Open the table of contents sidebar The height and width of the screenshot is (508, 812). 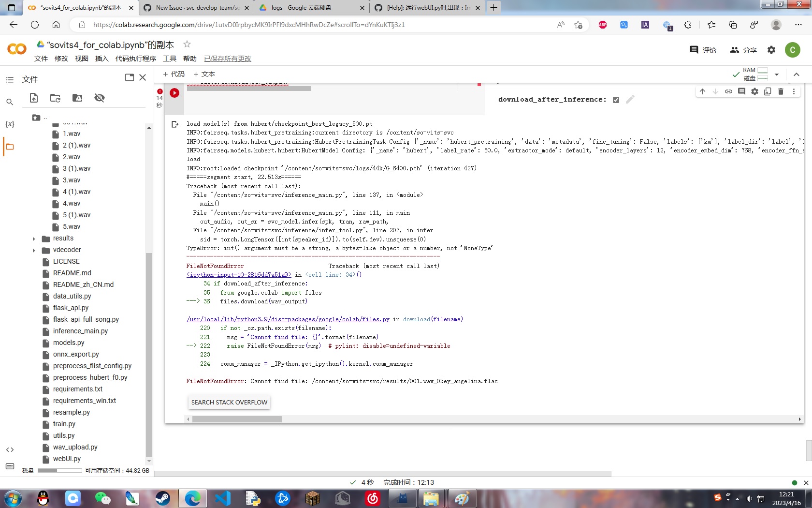10,80
